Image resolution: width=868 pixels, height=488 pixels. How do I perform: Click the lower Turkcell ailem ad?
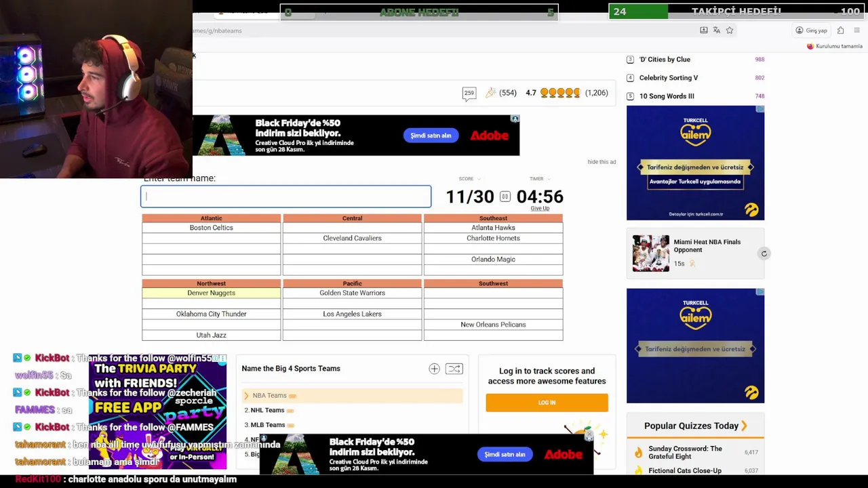click(x=695, y=346)
